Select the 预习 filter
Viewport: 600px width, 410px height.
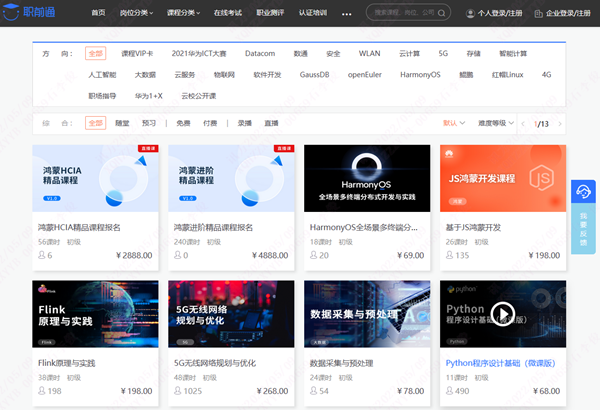pos(149,123)
